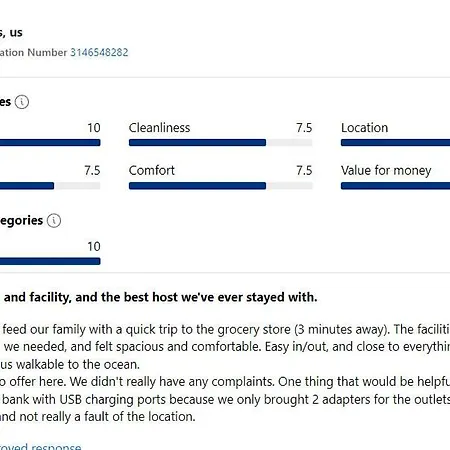Select the Location label
The height and width of the screenshot is (450, 450).
(365, 128)
